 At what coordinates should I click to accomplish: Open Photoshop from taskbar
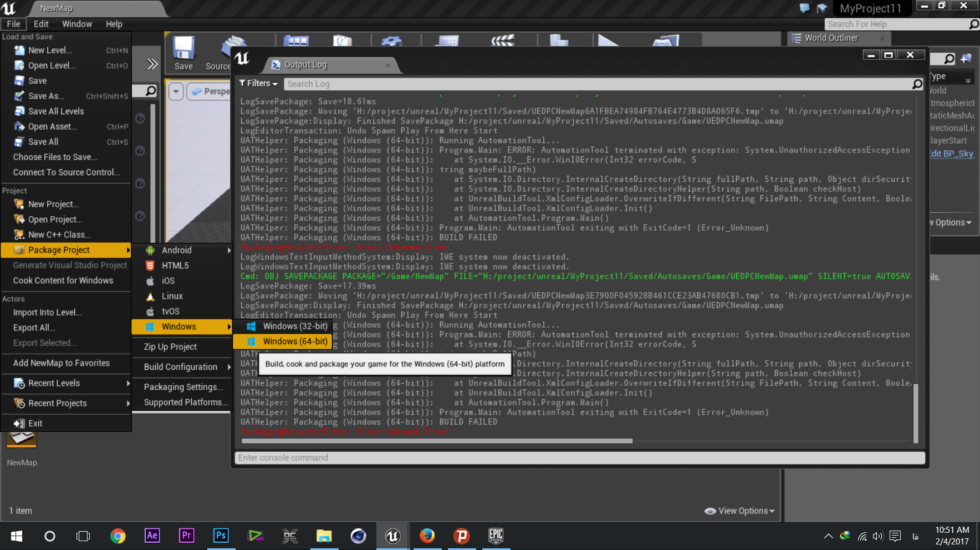[221, 536]
